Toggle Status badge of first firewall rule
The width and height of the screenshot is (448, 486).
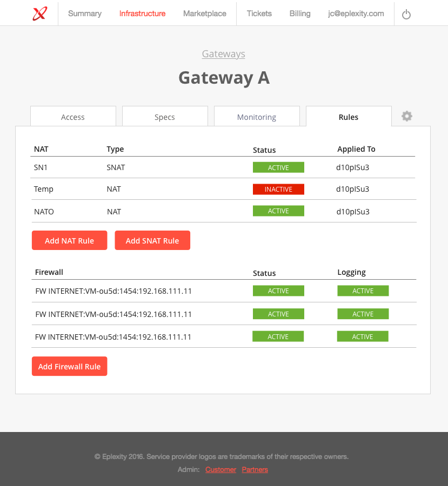278,291
